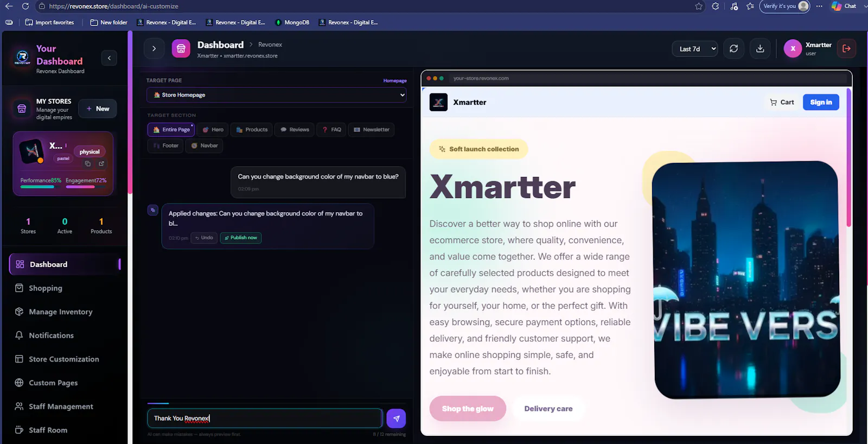Undo the applied AI changes

click(204, 238)
